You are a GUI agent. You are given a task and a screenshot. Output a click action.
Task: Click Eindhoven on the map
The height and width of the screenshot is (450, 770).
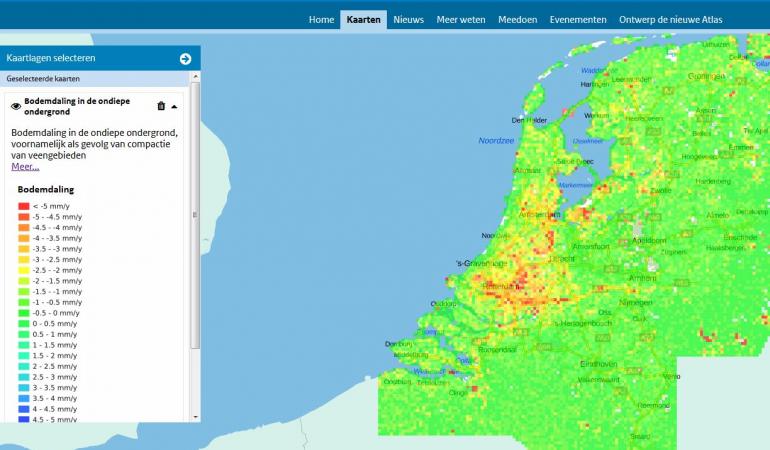pos(598,364)
